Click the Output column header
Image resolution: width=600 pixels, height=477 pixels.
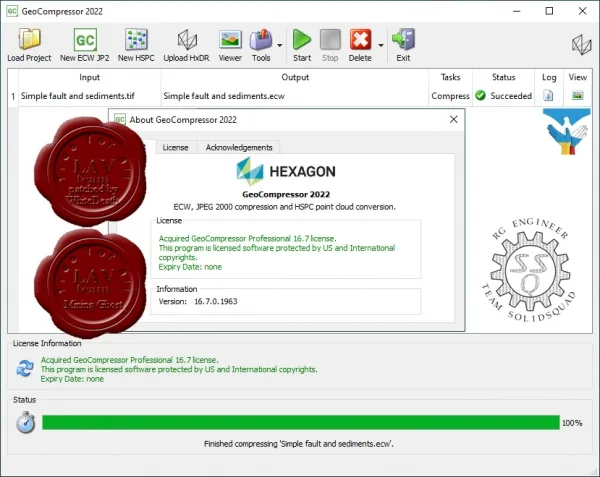(x=295, y=77)
